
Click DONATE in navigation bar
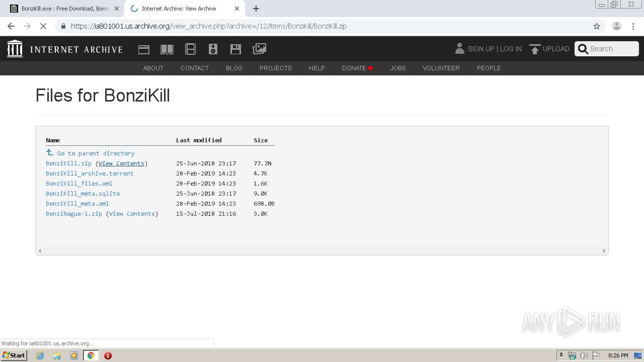click(x=357, y=68)
